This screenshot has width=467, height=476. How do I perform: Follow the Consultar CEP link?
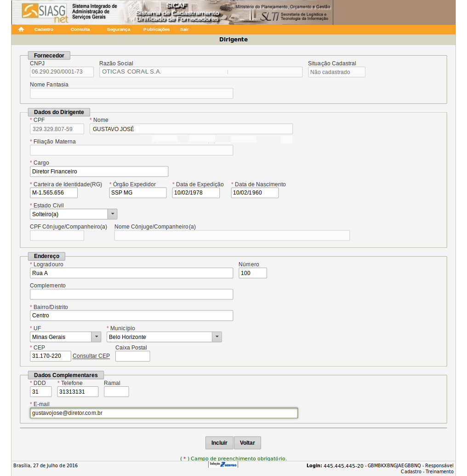(91, 356)
